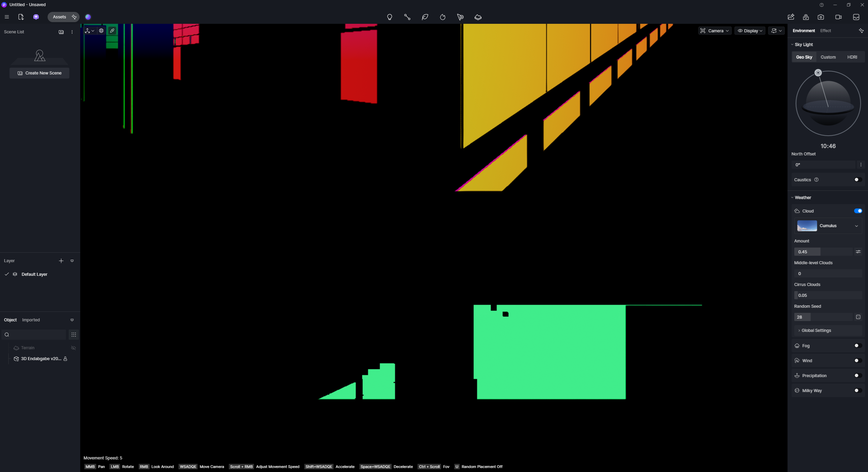This screenshot has width=868, height=472.
Task: Click the light bulb icon in top toolbar
Action: point(390,17)
